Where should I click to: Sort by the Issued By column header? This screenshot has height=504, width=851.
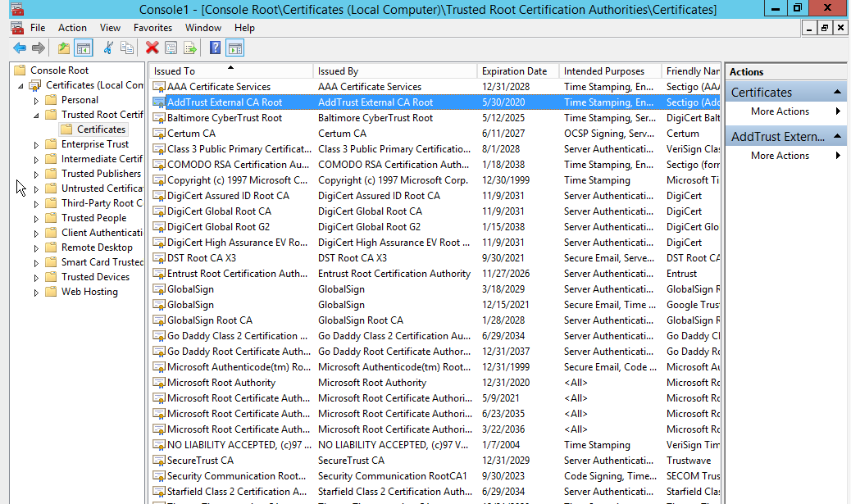click(x=395, y=71)
